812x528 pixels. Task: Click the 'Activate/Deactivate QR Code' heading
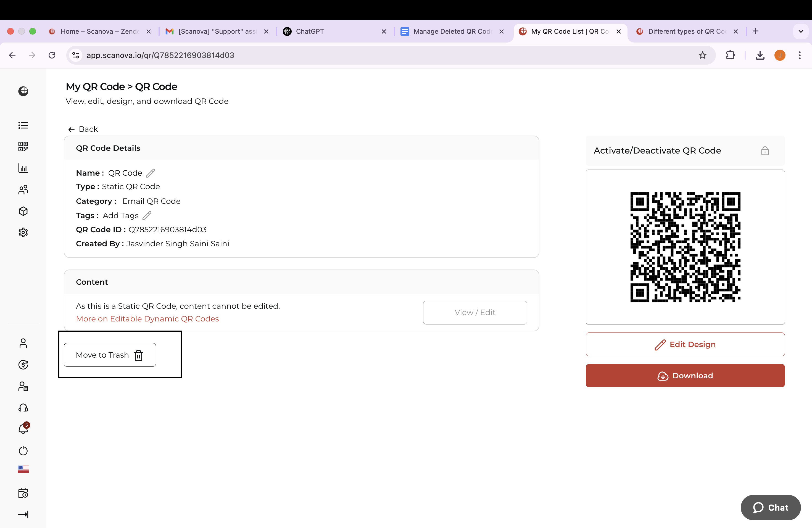pyautogui.click(x=657, y=151)
